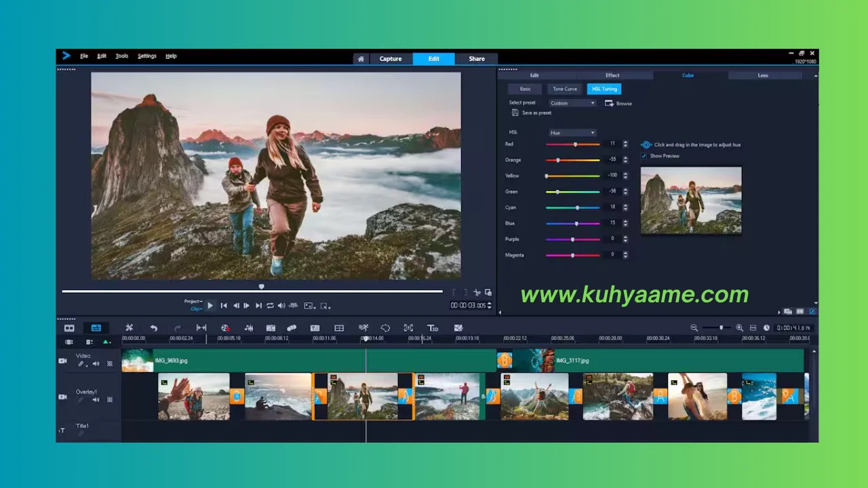868x488 pixels.
Task: Activate the click-and-drag hue target tool
Action: (646, 144)
